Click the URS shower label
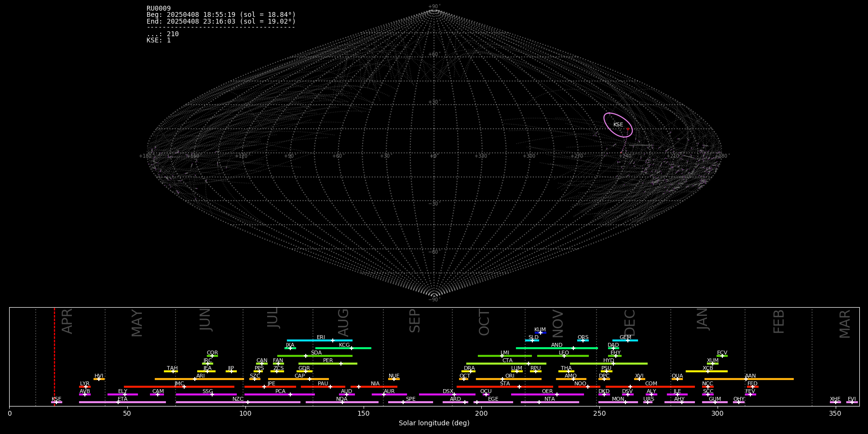 (649, 399)
